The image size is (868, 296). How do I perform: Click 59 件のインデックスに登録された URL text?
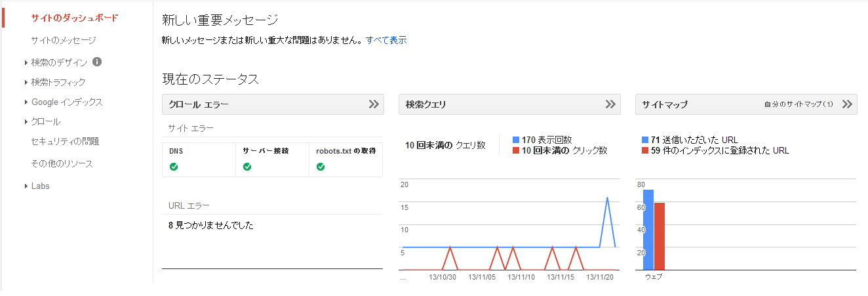[x=720, y=150]
